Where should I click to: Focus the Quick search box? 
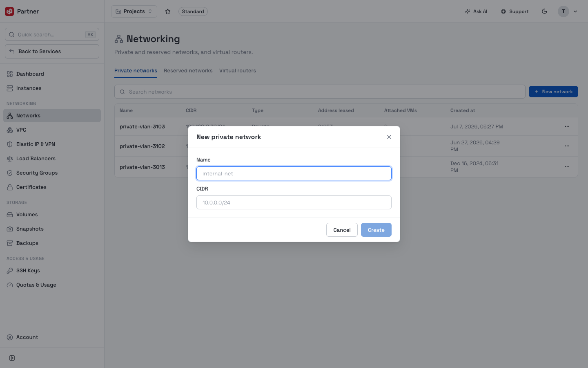[x=52, y=34]
